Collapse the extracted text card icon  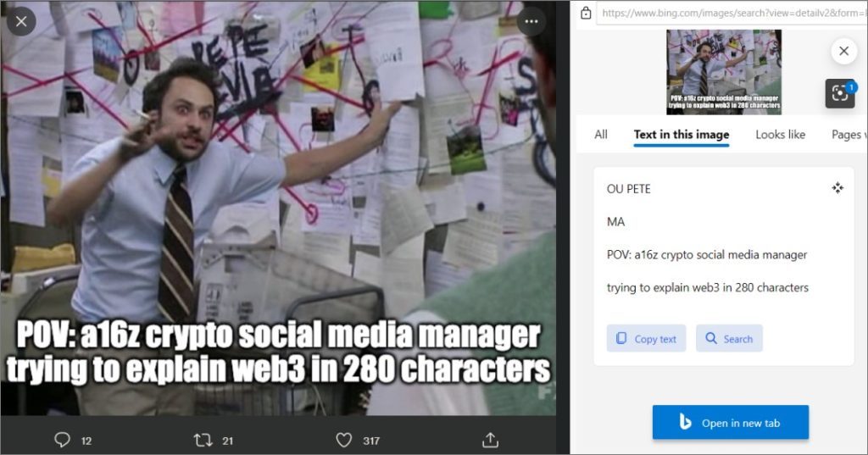[x=837, y=187]
